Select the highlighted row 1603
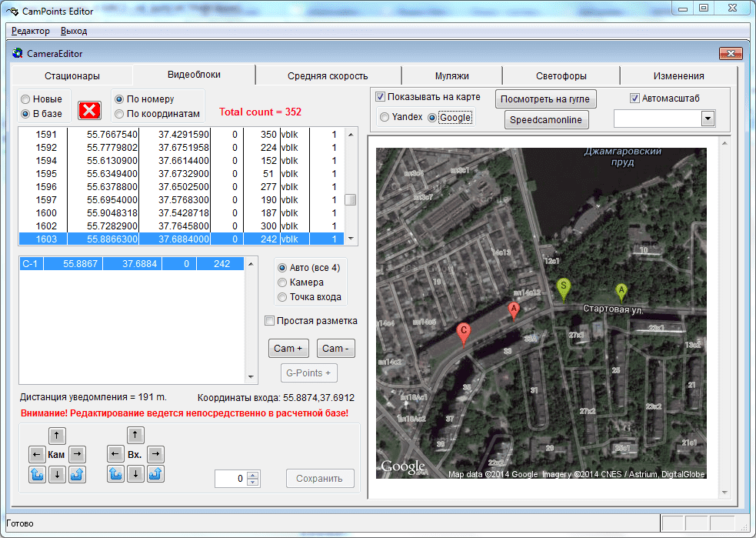The image size is (756, 538). pyautogui.click(x=182, y=239)
